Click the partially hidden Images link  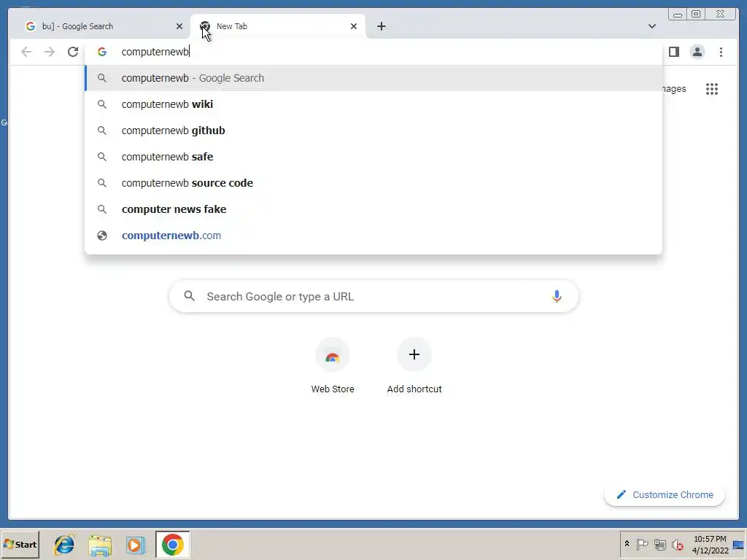[x=674, y=89]
